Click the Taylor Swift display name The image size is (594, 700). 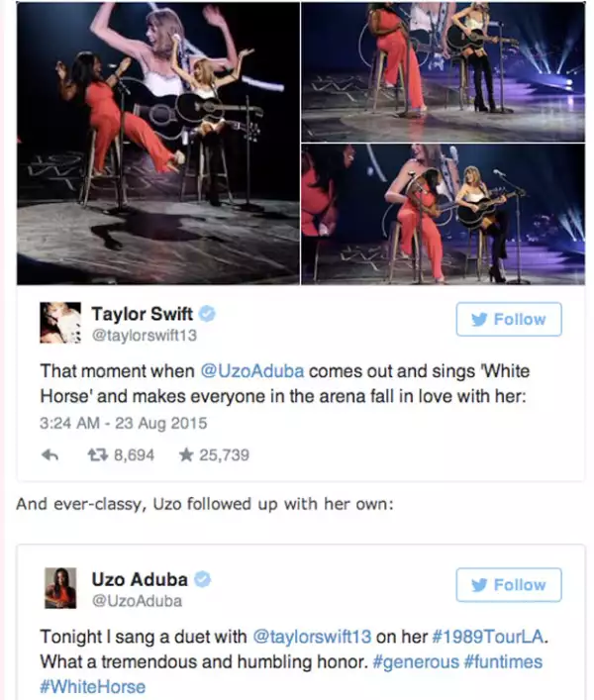tap(143, 314)
